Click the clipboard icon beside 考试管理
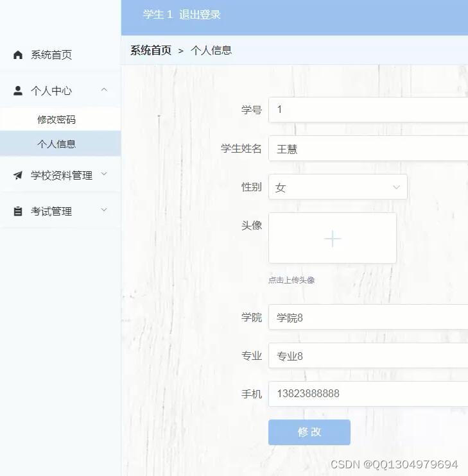The image size is (468, 476). 18,212
